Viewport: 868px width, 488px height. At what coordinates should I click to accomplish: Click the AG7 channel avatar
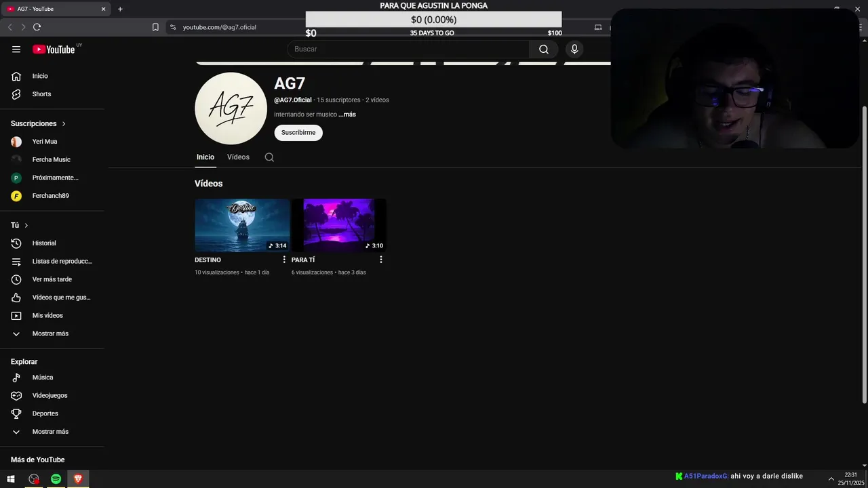coord(231,108)
